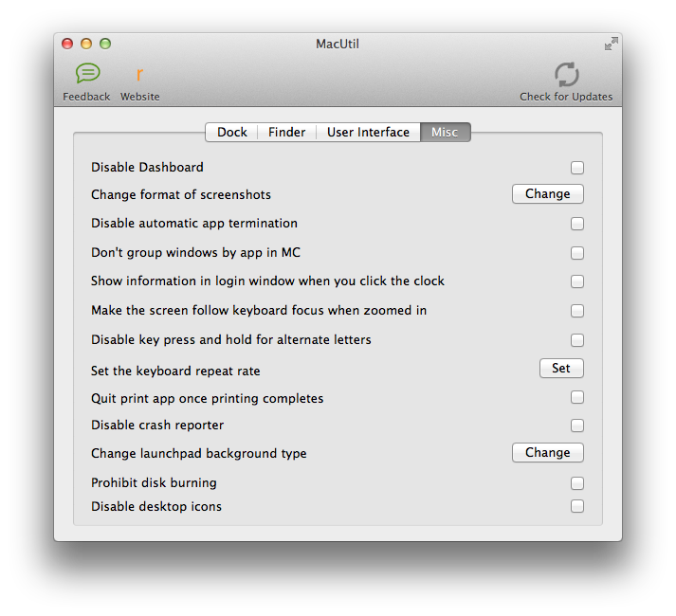Click 'Change launchpad background type' text
Viewport: 676px width, 616px height.
(x=199, y=454)
